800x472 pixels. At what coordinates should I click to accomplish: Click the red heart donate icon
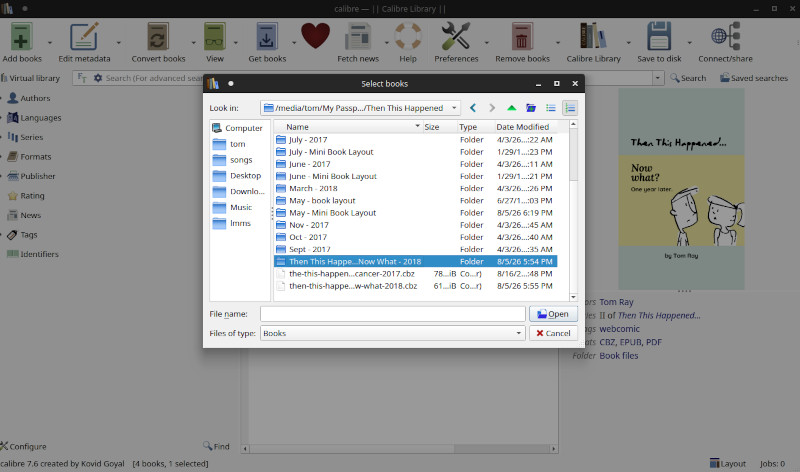pos(315,36)
